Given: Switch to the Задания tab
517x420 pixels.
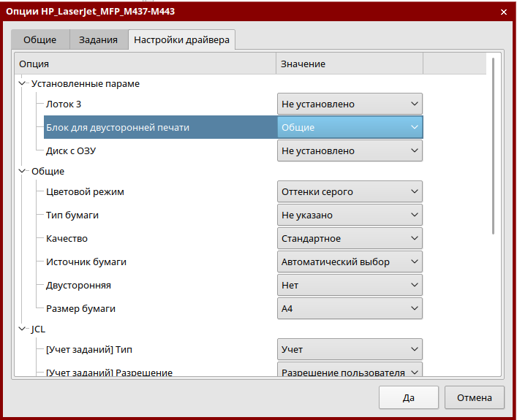Looking at the screenshot, I should (x=98, y=40).
